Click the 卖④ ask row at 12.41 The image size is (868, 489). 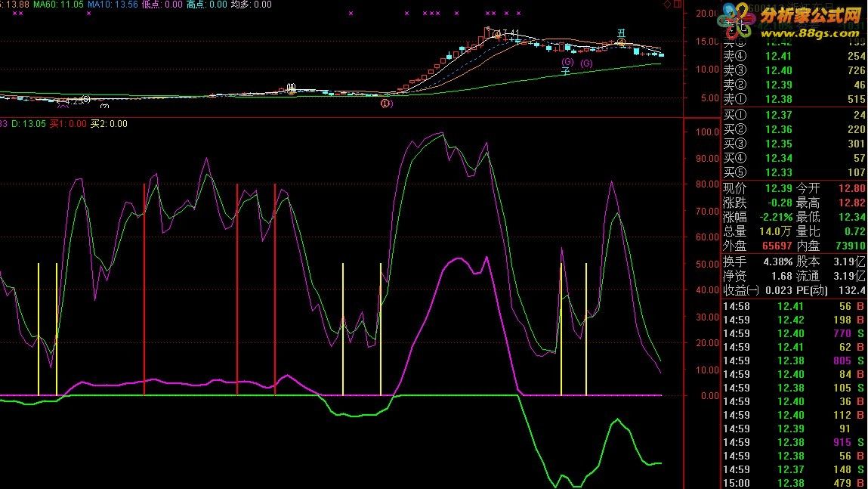tap(795, 56)
